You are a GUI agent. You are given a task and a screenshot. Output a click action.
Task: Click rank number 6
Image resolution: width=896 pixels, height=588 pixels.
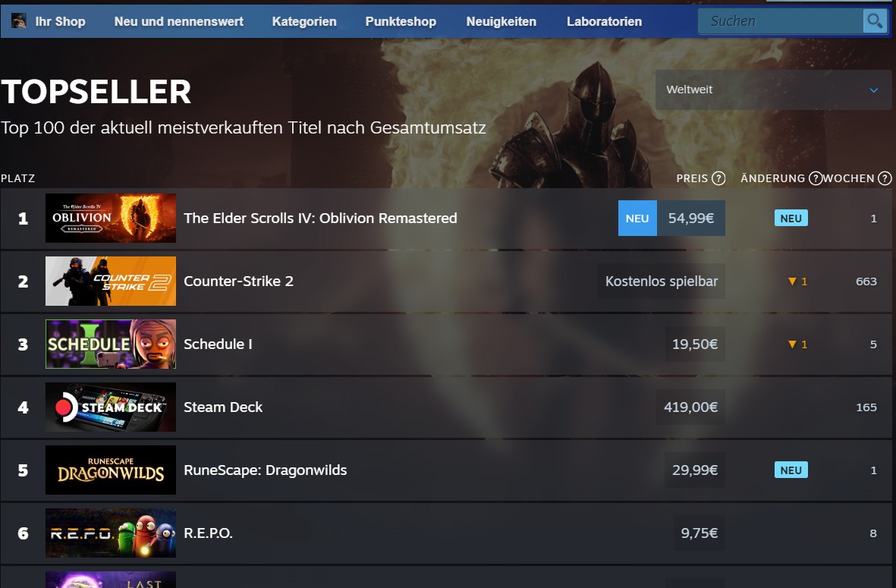[23, 533]
